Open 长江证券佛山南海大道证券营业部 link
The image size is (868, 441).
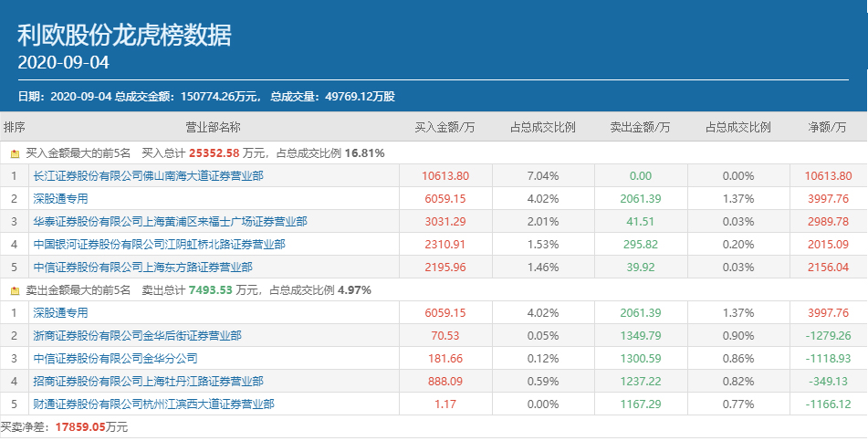(149, 176)
